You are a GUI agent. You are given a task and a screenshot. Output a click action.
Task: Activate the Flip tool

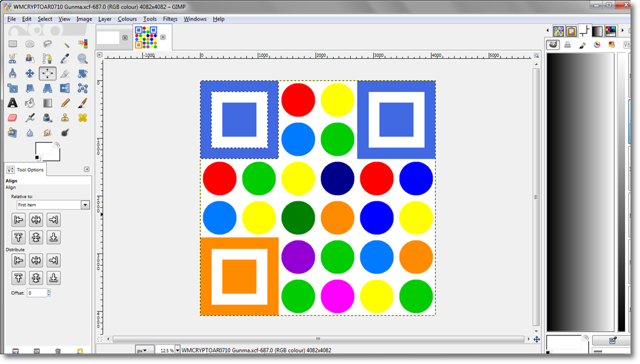pyautogui.click(x=65, y=88)
